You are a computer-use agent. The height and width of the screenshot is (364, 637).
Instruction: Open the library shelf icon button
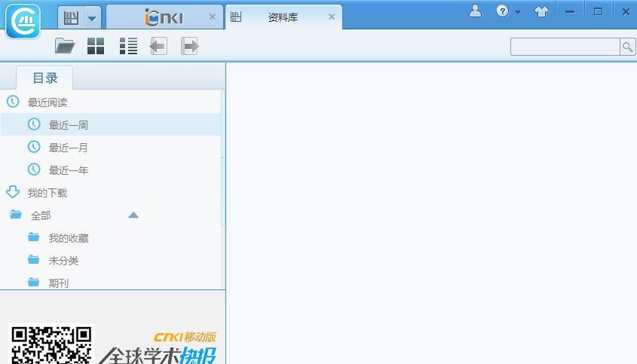(71, 18)
